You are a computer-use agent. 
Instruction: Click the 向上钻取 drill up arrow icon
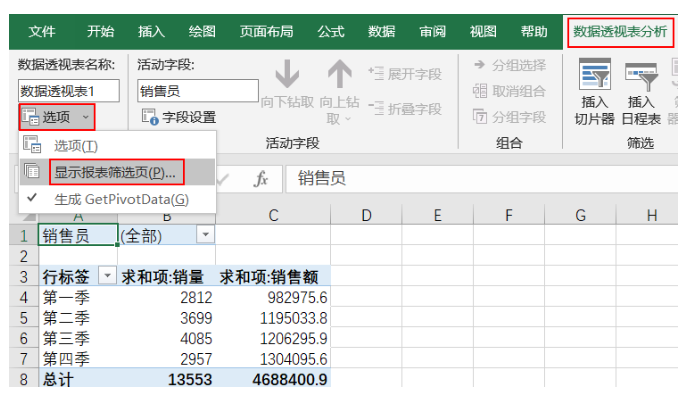340,73
